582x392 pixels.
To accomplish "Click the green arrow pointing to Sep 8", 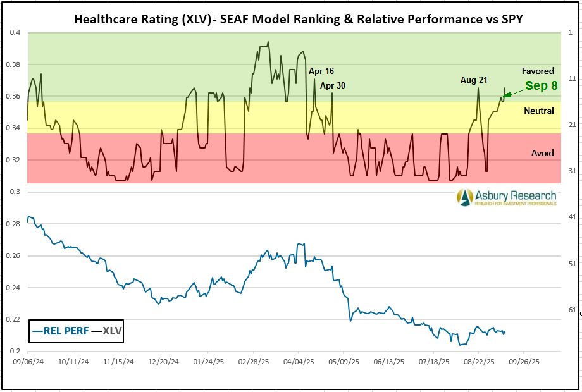I will click(x=514, y=92).
